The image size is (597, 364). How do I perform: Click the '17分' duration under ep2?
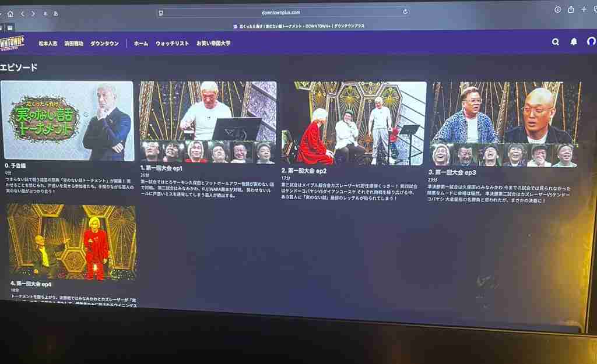pos(286,178)
